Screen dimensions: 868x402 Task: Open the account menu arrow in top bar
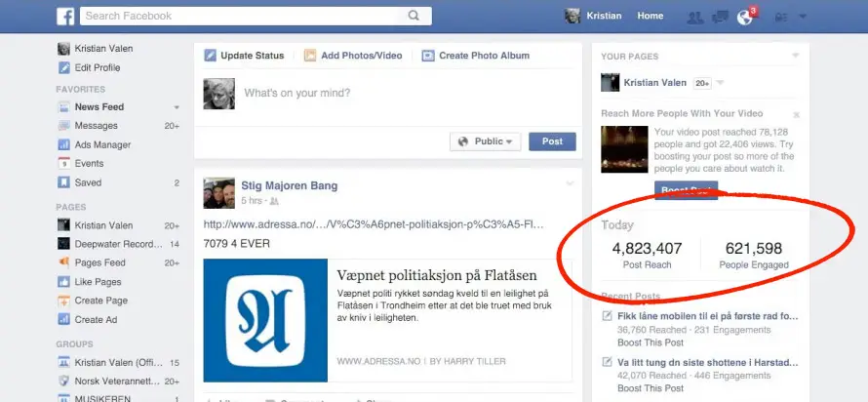pyautogui.click(x=803, y=17)
